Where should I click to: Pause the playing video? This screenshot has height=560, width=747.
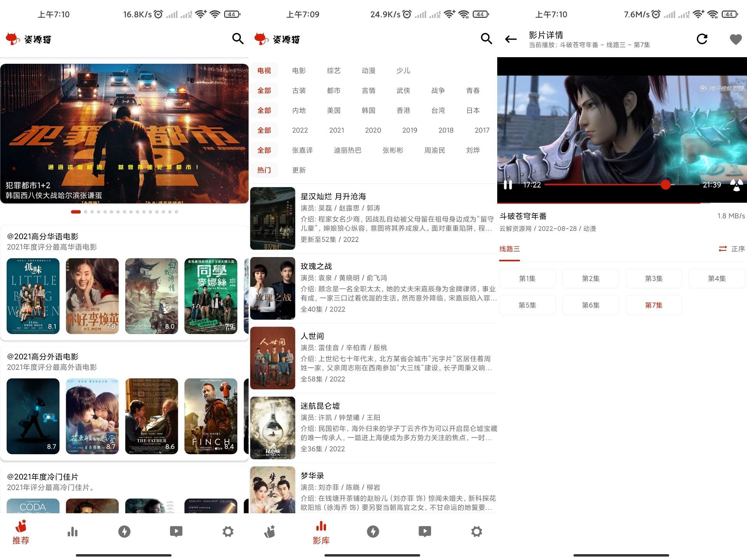coord(508,185)
